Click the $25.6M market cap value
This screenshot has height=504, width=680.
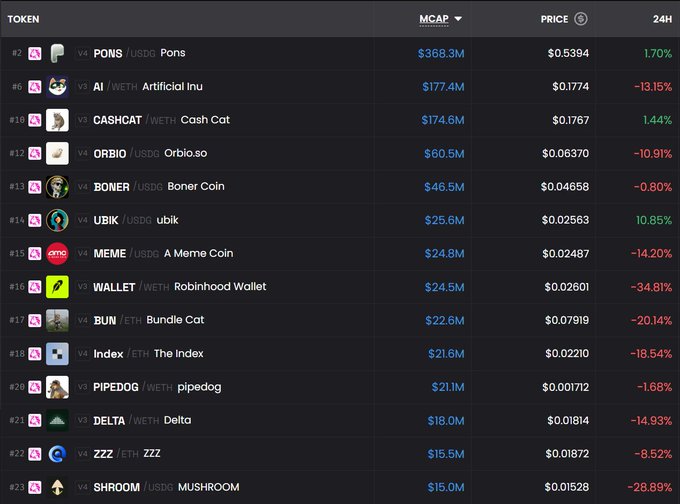pos(445,220)
